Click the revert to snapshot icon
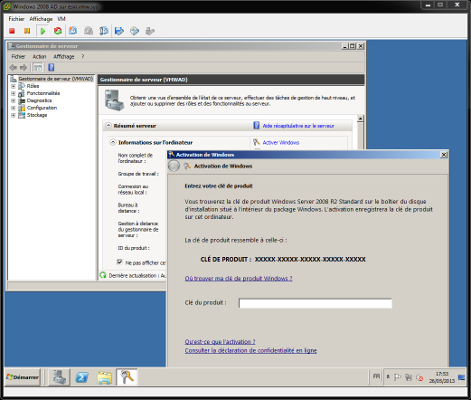The image size is (471, 400). [88, 31]
